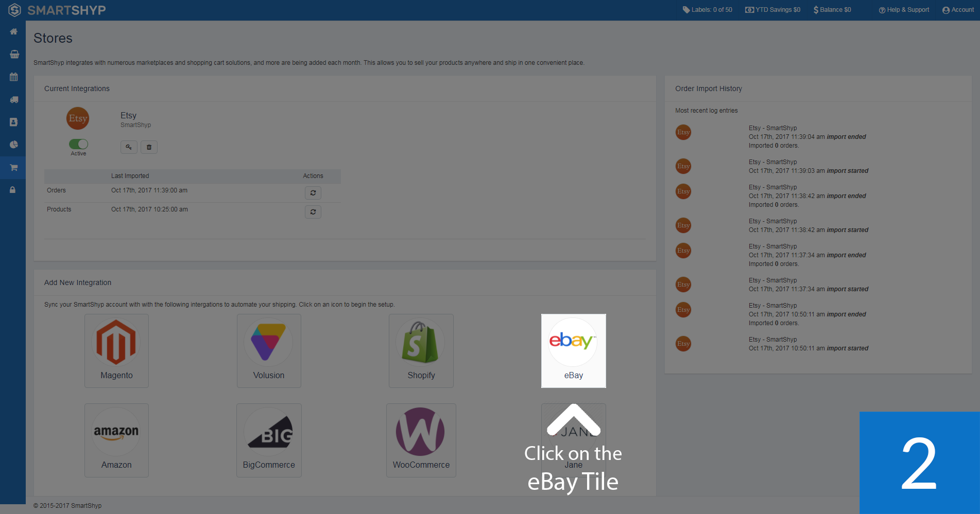Click the Last Imported column header
This screenshot has height=514, width=980.
(130, 176)
